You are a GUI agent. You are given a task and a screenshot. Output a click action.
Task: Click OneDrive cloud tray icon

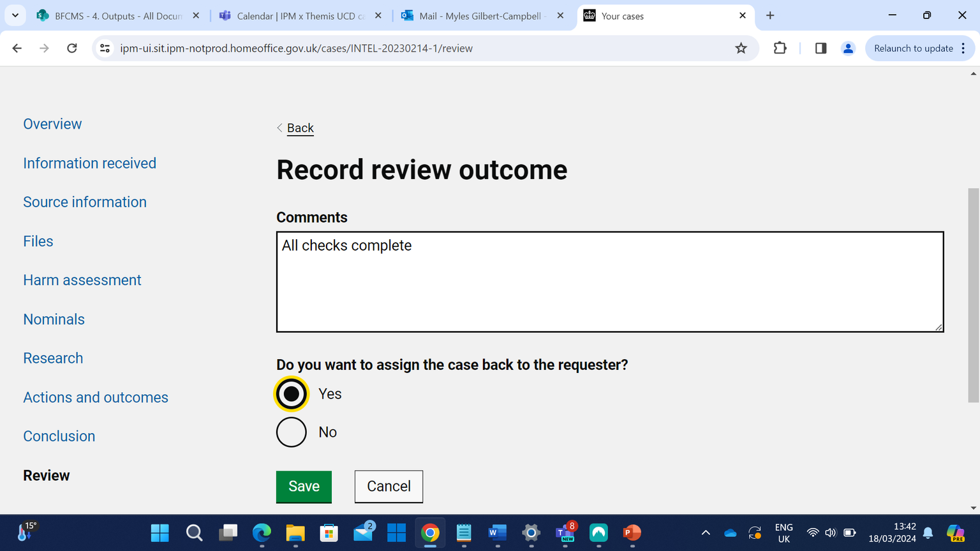click(731, 533)
